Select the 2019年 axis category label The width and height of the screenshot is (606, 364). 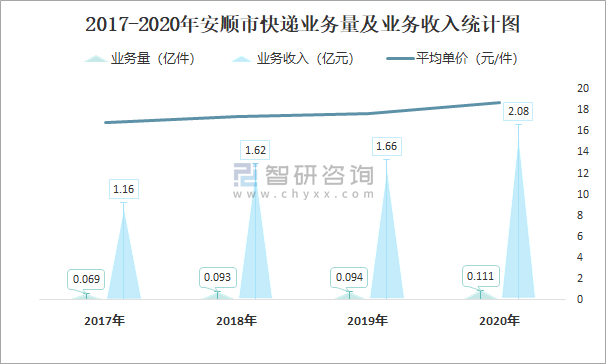tap(367, 321)
